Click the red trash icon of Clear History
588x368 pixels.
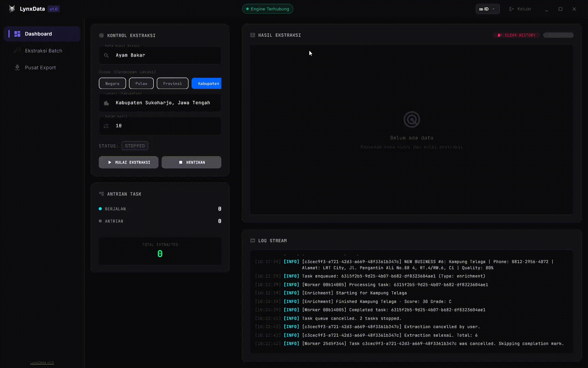point(500,35)
